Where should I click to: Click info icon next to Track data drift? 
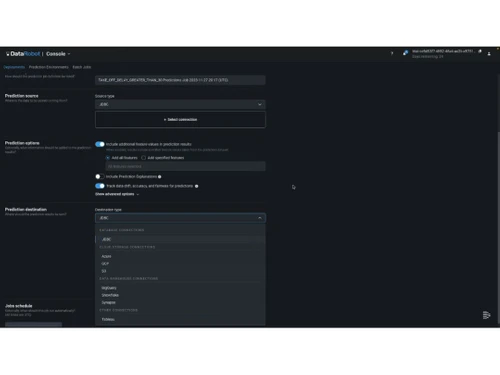(x=197, y=186)
